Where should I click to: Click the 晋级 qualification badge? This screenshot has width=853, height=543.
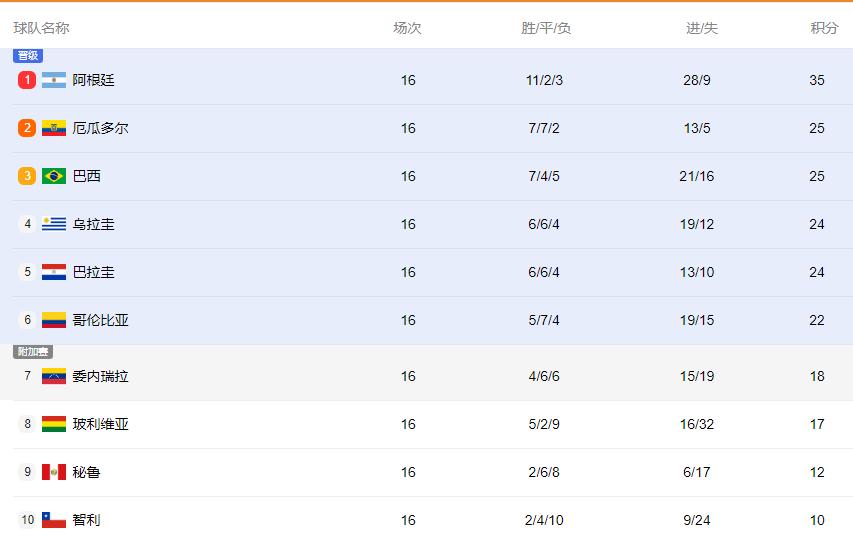pyautogui.click(x=28, y=56)
